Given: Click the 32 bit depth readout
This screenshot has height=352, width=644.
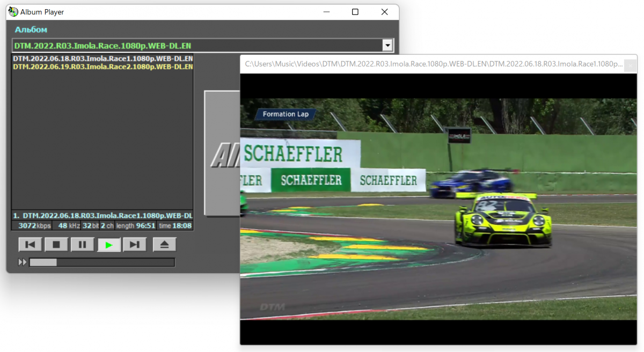Looking at the screenshot, I should 91,226.
